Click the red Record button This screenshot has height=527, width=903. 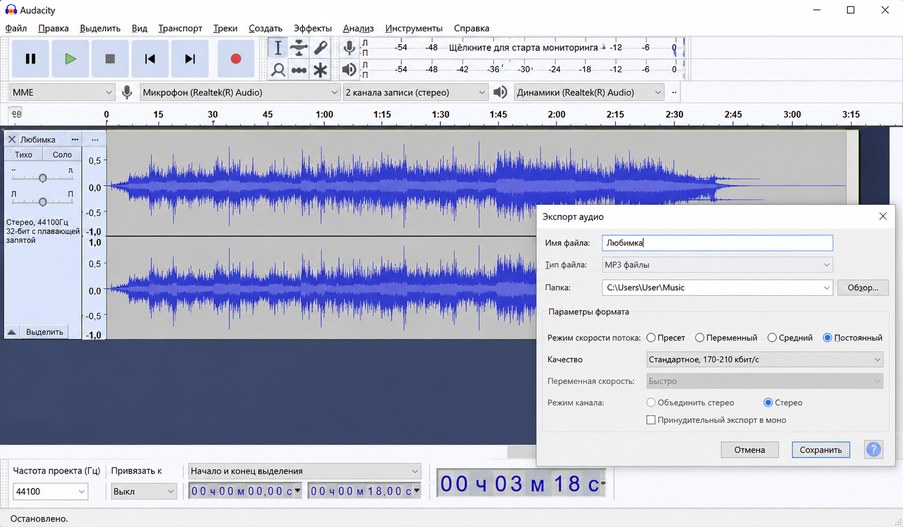236,59
